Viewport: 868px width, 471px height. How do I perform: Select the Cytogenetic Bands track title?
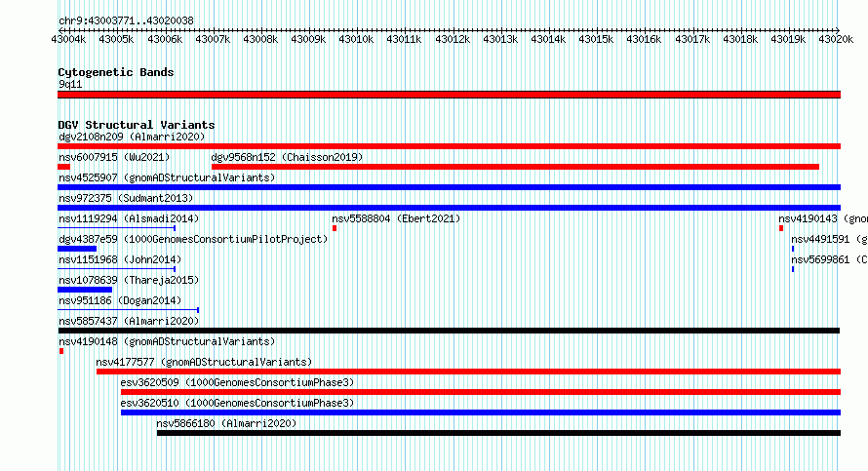[x=116, y=72]
